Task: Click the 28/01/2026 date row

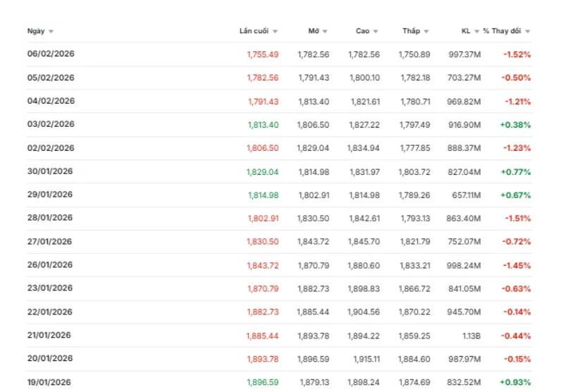Action: pos(50,218)
